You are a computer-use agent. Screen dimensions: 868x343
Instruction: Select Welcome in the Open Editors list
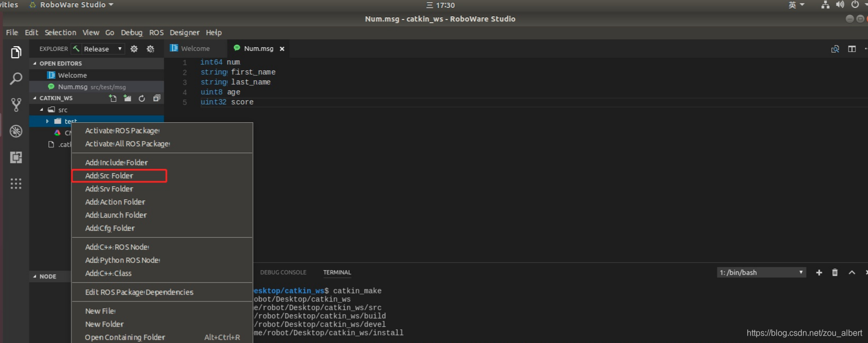click(97, 75)
